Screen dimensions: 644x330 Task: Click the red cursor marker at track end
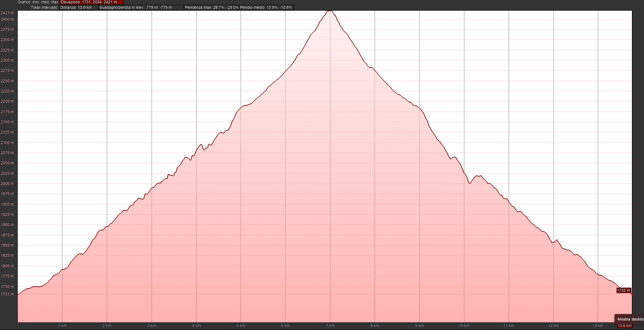point(632,294)
